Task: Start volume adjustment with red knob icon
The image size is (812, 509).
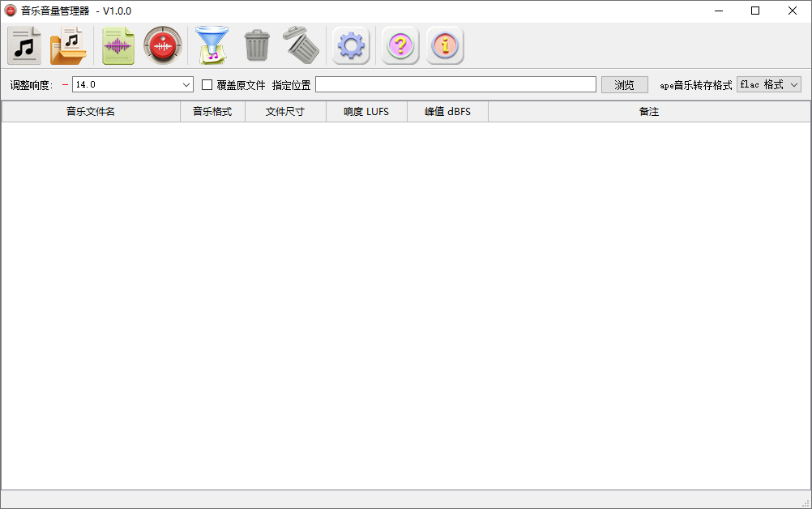Action: pyautogui.click(x=163, y=45)
